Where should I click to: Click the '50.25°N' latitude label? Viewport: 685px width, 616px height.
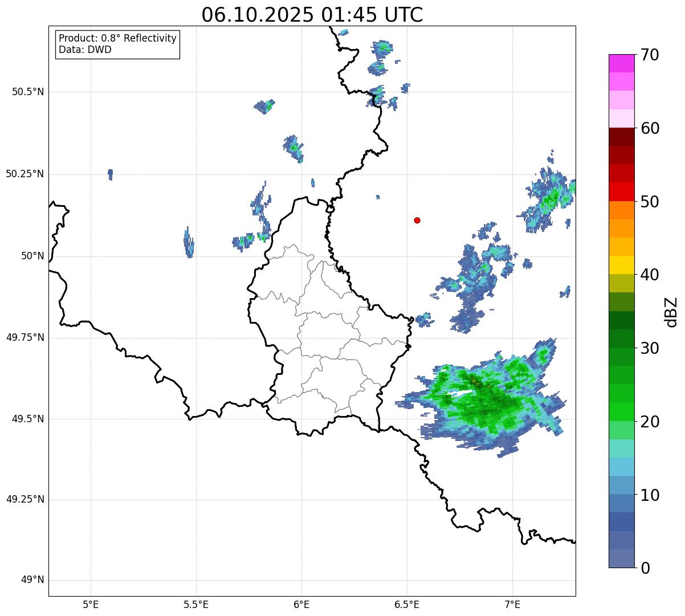(x=25, y=174)
